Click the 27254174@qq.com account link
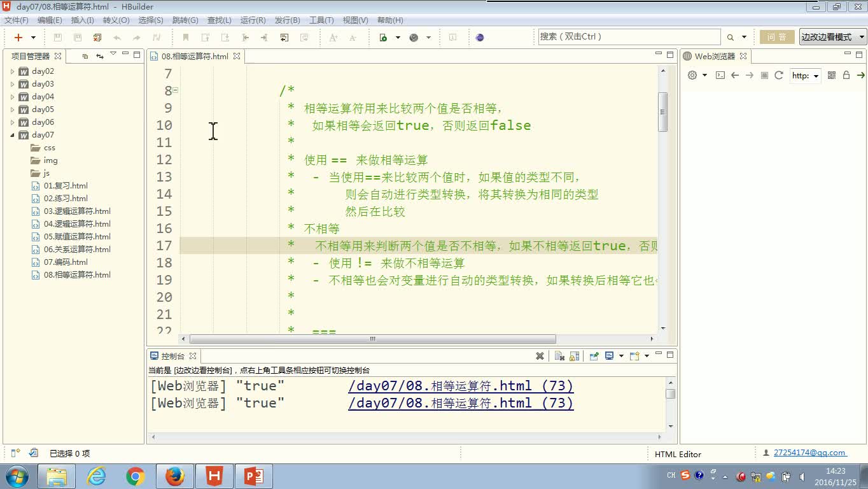The height and width of the screenshot is (489, 868). pyautogui.click(x=809, y=453)
